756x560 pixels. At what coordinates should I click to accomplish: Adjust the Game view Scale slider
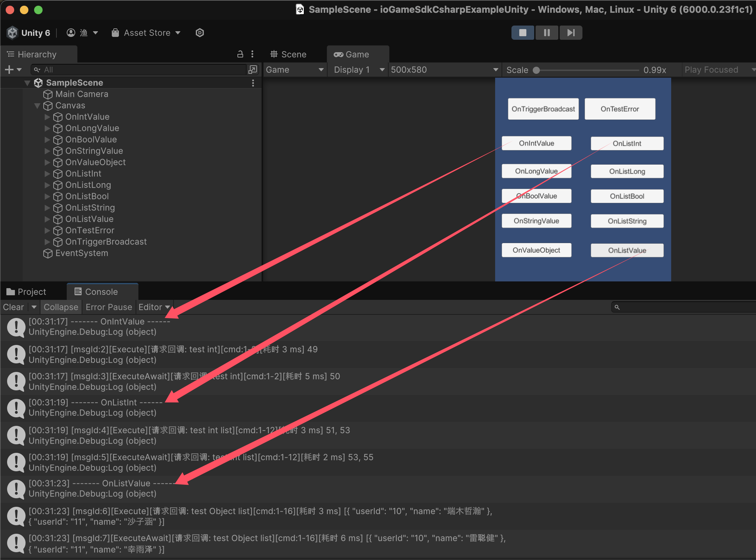(x=537, y=70)
